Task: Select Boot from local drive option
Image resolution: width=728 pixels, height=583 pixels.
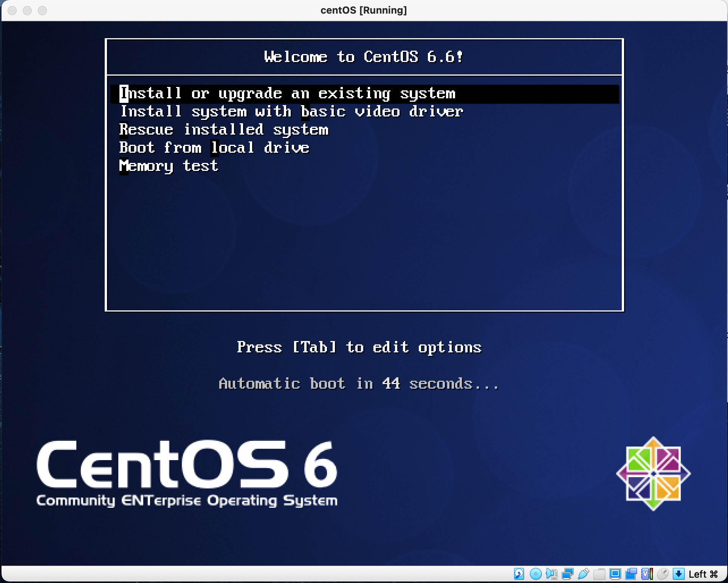Action: [x=214, y=148]
